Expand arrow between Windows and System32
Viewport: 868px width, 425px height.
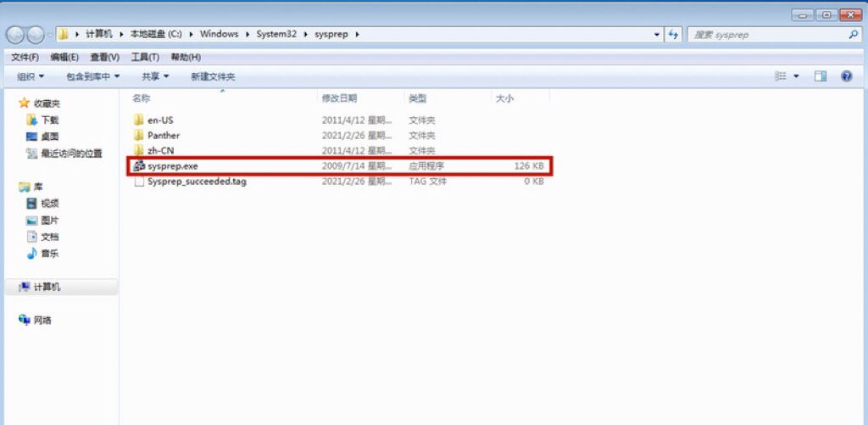click(248, 34)
